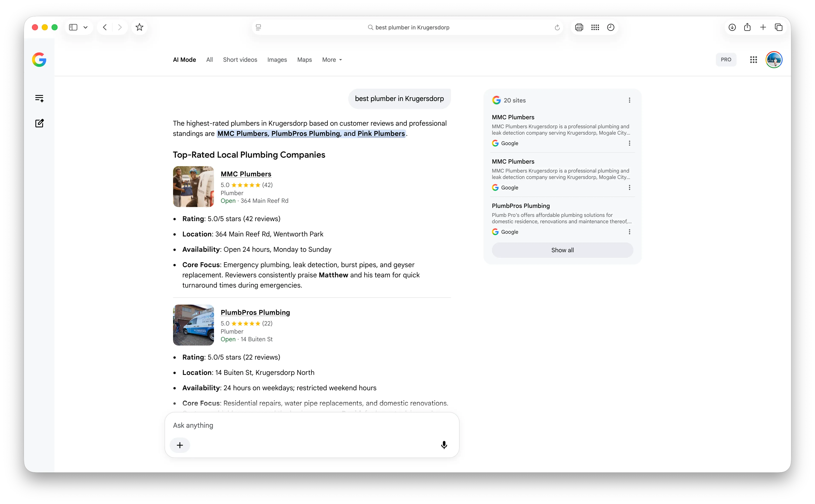Click the 20 sites label
The height and width of the screenshot is (504, 815).
(514, 100)
